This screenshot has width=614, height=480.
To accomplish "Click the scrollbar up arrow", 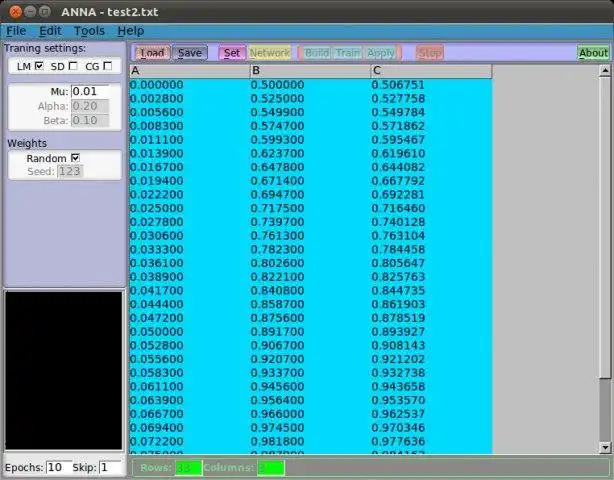I will pos(605,71).
